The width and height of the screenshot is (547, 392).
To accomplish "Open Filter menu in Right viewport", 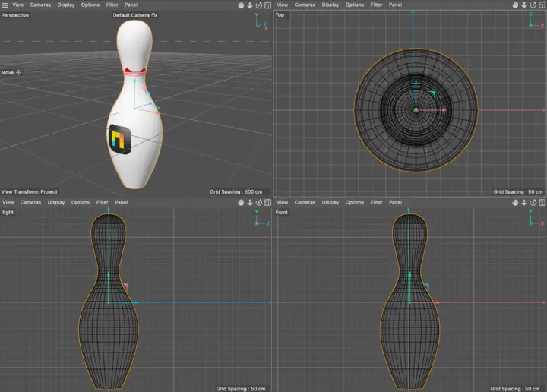I will 103,202.
